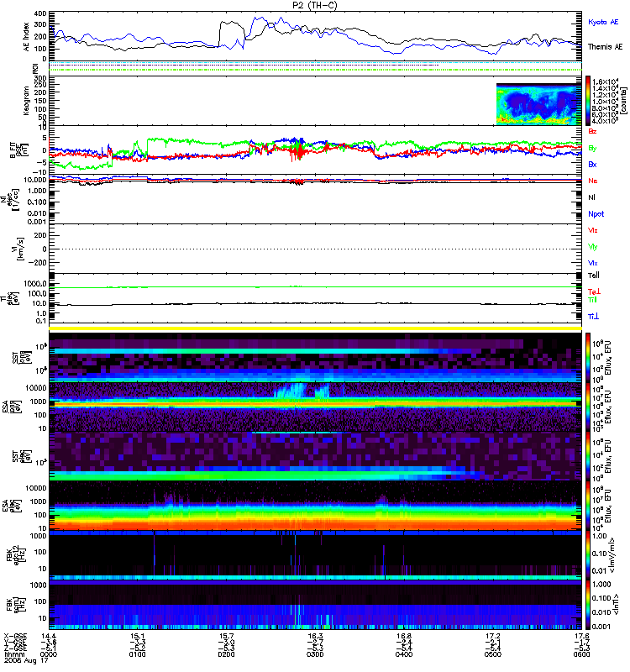Click the keogram counts color bar
Viewport: 630px width, 672px height.
(x=588, y=101)
